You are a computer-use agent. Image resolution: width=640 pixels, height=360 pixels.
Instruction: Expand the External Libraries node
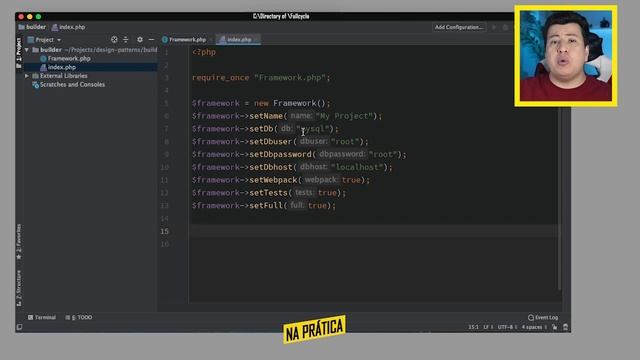click(27, 76)
